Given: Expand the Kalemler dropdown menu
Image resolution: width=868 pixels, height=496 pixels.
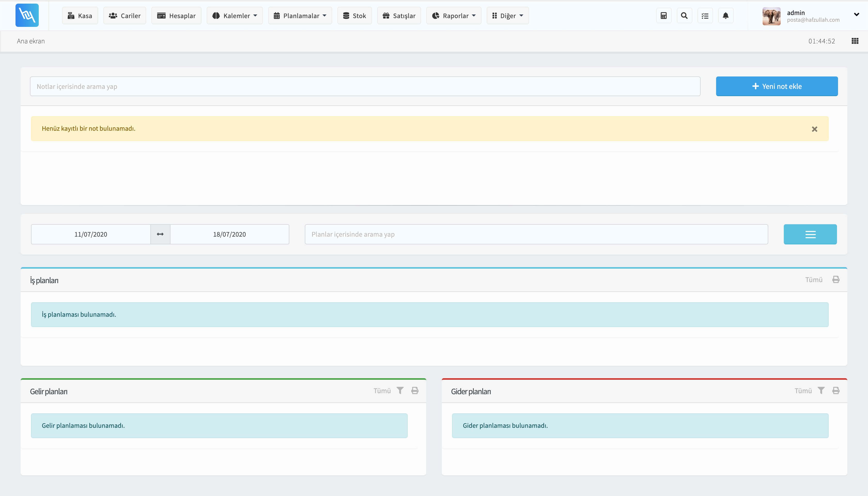Looking at the screenshot, I should tap(235, 16).
